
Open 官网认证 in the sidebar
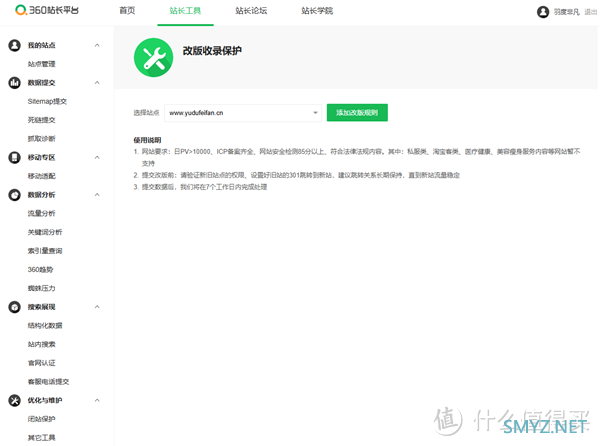point(41,363)
